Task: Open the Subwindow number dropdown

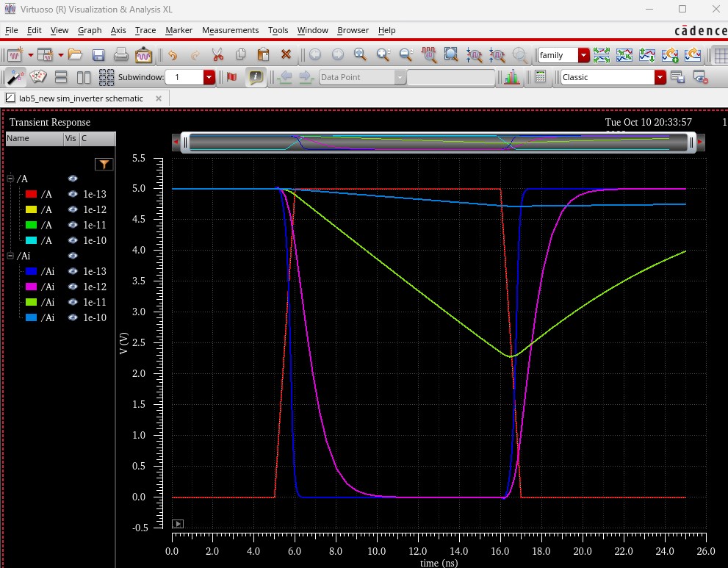Action: pos(209,77)
